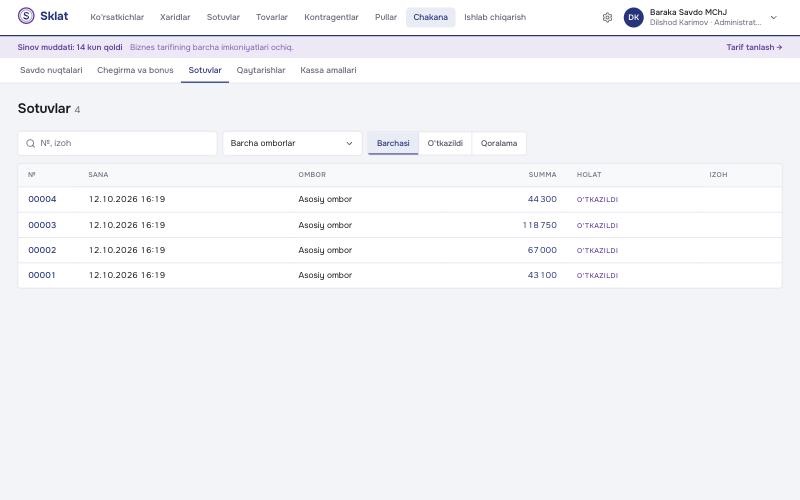Switch to Qaytarishlar tab
The image size is (800, 500).
pyautogui.click(x=261, y=70)
